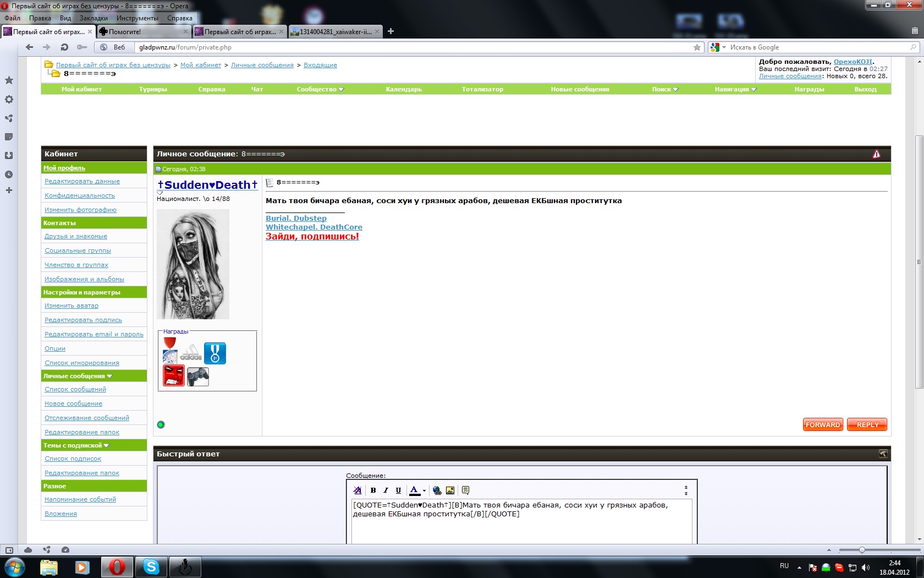Image resolution: width=924 pixels, height=578 pixels.
Task: Click the insert link icon in the editor
Action: point(437,490)
